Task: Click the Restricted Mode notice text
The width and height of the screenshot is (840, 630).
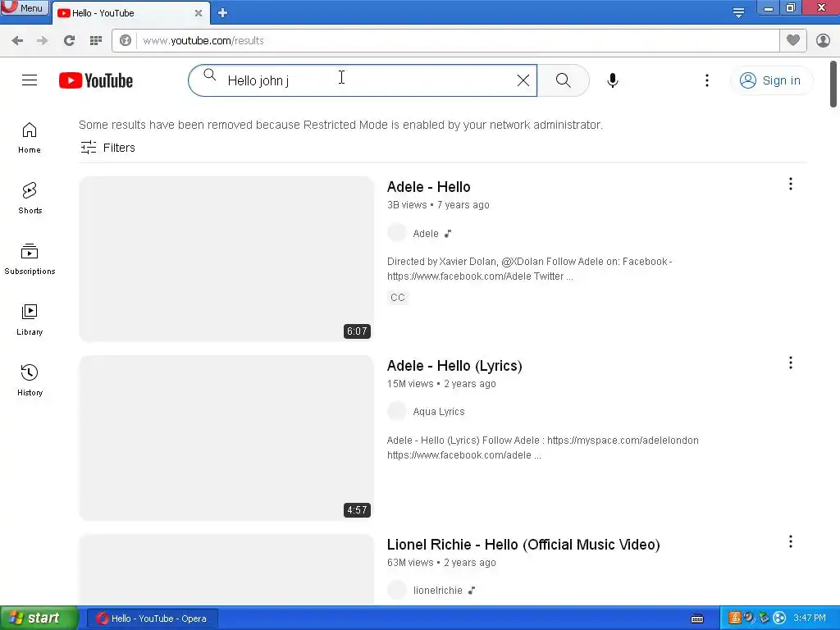Action: click(340, 125)
